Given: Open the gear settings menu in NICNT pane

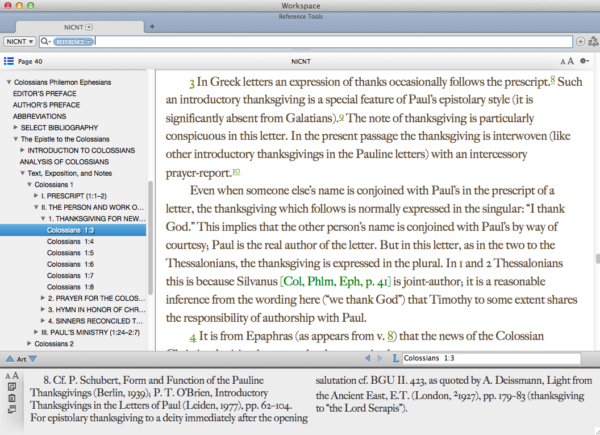Looking at the screenshot, I should (x=587, y=61).
